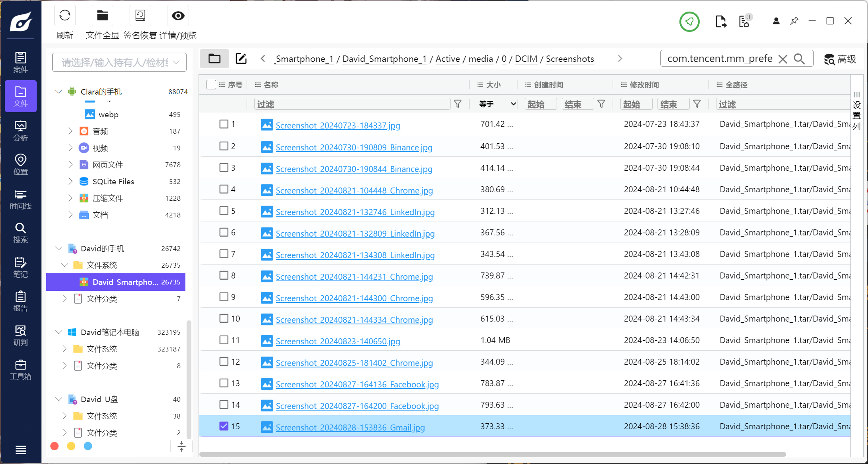Image resolution: width=868 pixels, height=464 pixels.
Task: Open the 工具箱 toolbox sidebar icon
Action: 20,370
